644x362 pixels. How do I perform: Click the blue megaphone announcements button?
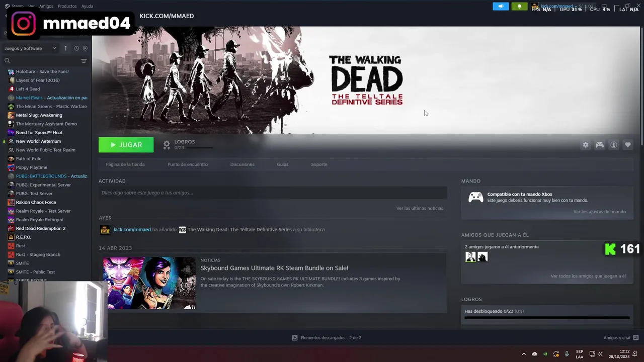tap(501, 6)
